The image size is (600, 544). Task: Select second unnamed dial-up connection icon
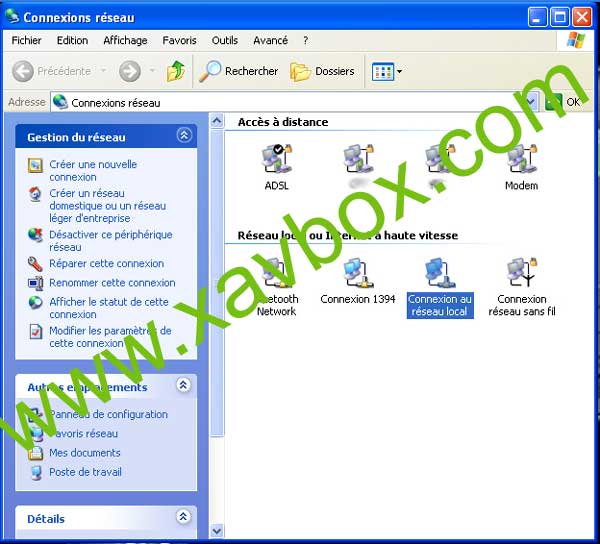[x=359, y=158]
